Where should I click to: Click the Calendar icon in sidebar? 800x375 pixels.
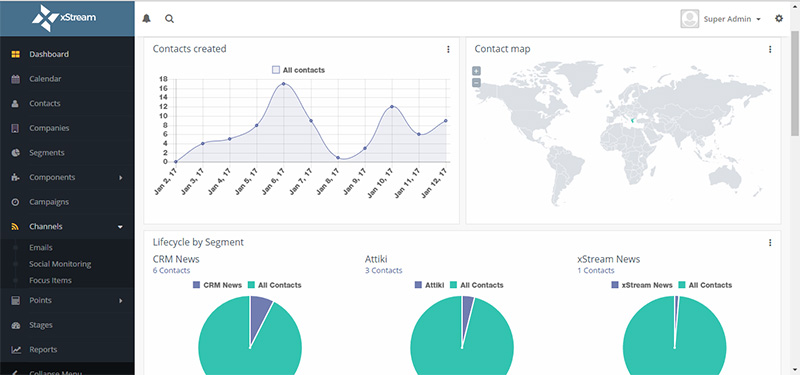tap(15, 79)
